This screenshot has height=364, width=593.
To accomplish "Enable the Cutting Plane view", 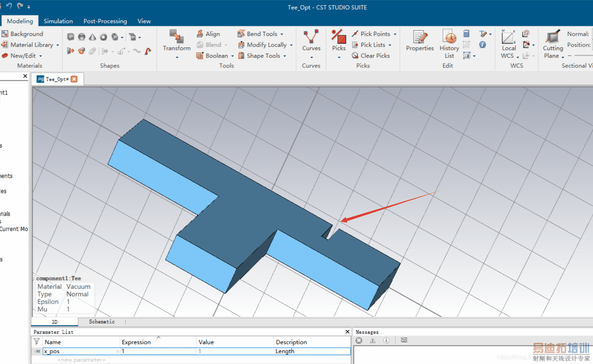I will point(553,44).
